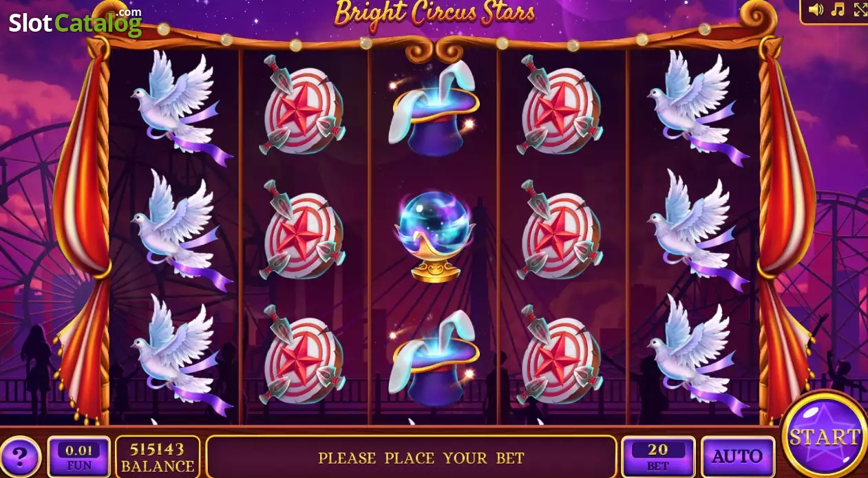Toggle the music note icon
Viewport: 868px width, 478px height.
[838, 10]
